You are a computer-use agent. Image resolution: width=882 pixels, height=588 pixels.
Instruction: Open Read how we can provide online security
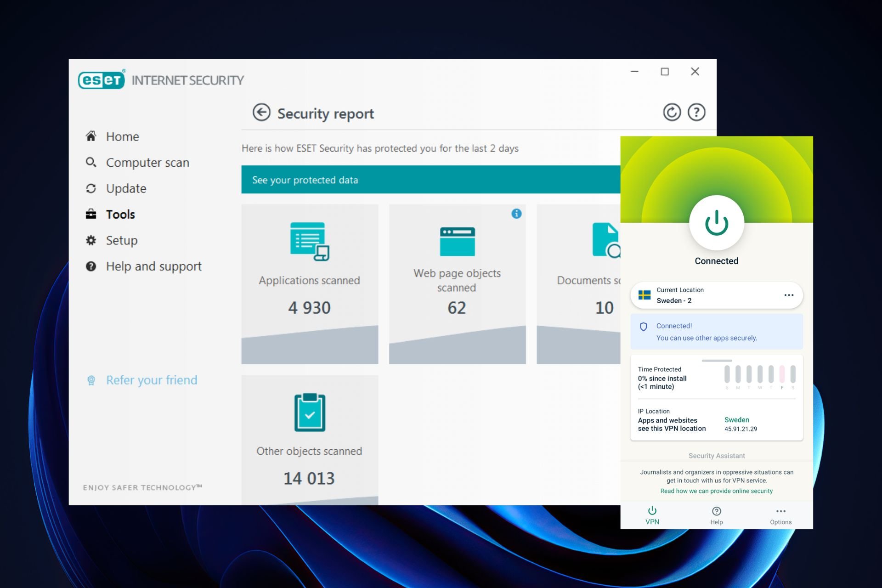pos(716,491)
